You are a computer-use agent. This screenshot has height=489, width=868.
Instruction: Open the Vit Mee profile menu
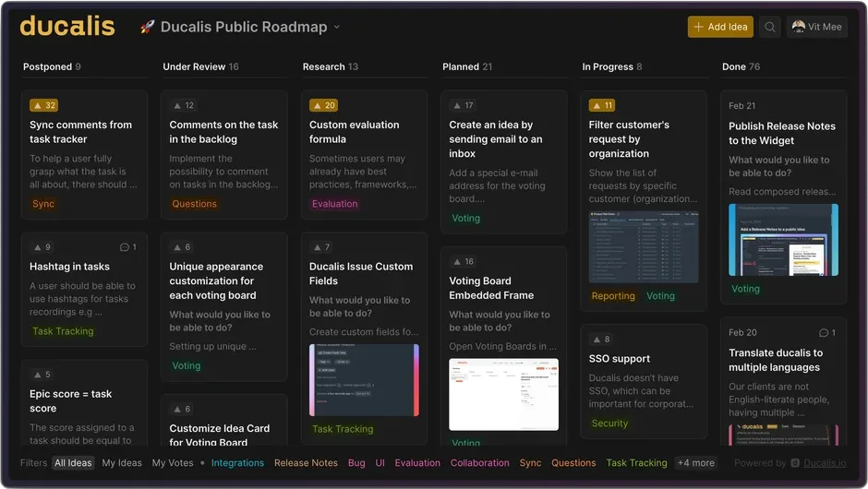pos(817,27)
